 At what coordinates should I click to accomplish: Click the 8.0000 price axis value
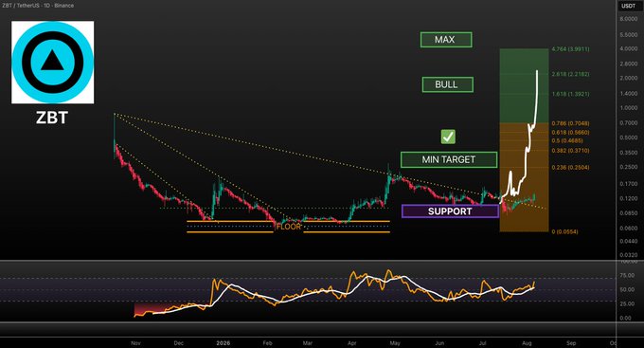[x=629, y=19]
